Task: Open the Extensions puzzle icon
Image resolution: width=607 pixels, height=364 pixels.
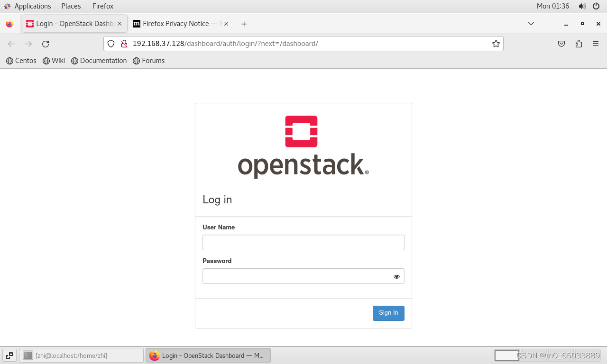Action: (579, 44)
